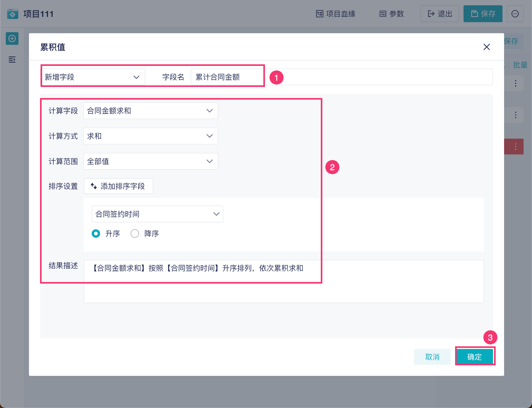
Task: Open the 参数 parameters panel
Action: pos(392,14)
